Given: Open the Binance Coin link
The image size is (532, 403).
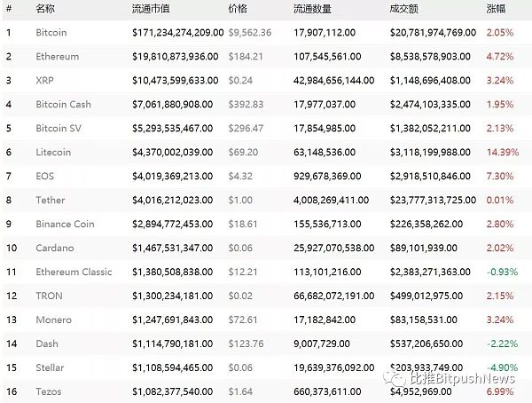Looking at the screenshot, I should [x=65, y=225].
